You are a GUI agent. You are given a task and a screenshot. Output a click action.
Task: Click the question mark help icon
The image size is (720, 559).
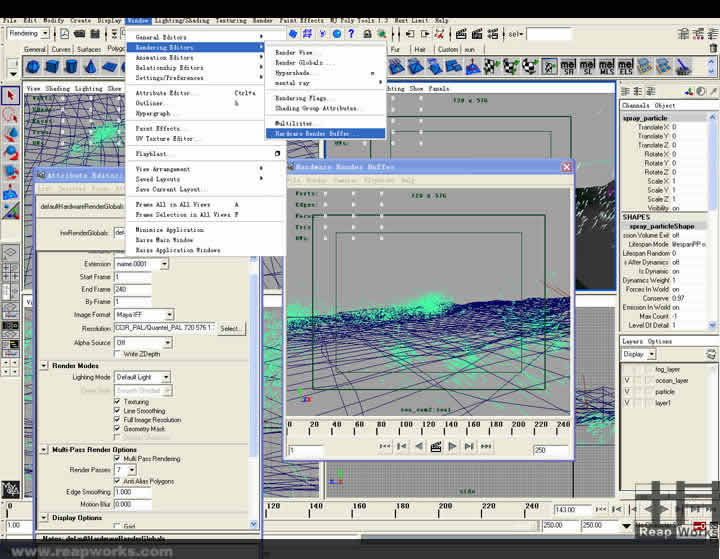(351, 34)
